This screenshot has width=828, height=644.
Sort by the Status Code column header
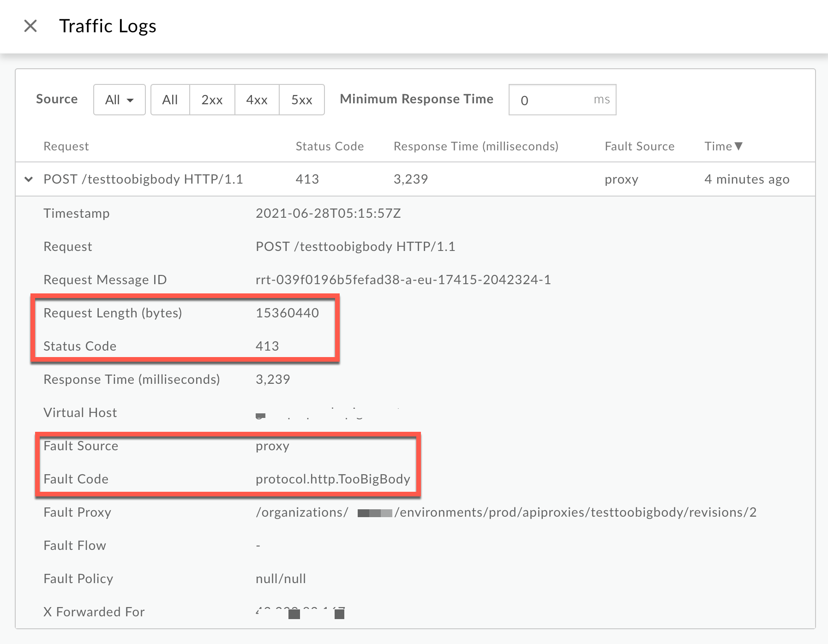click(330, 146)
